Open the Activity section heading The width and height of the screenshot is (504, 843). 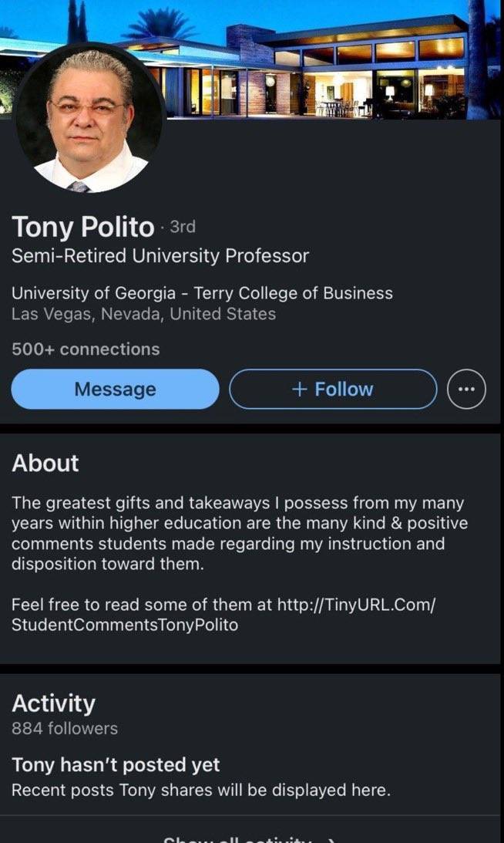pos(54,703)
